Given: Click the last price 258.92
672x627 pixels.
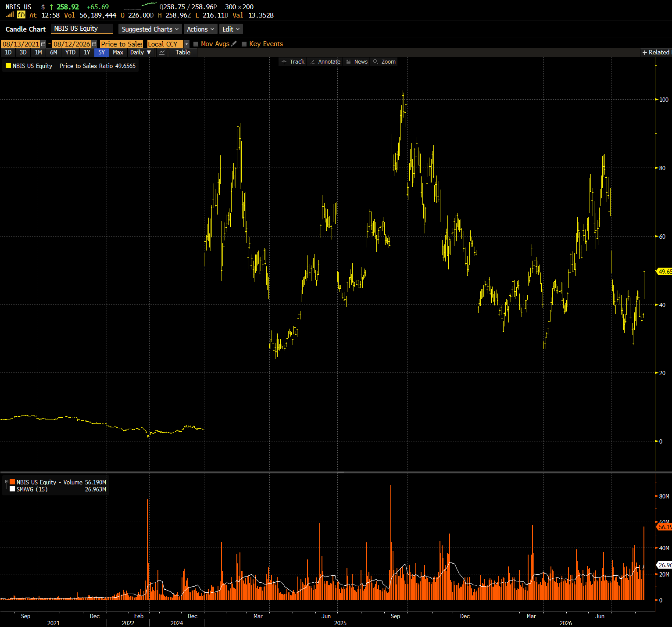Looking at the screenshot, I should [68, 7].
